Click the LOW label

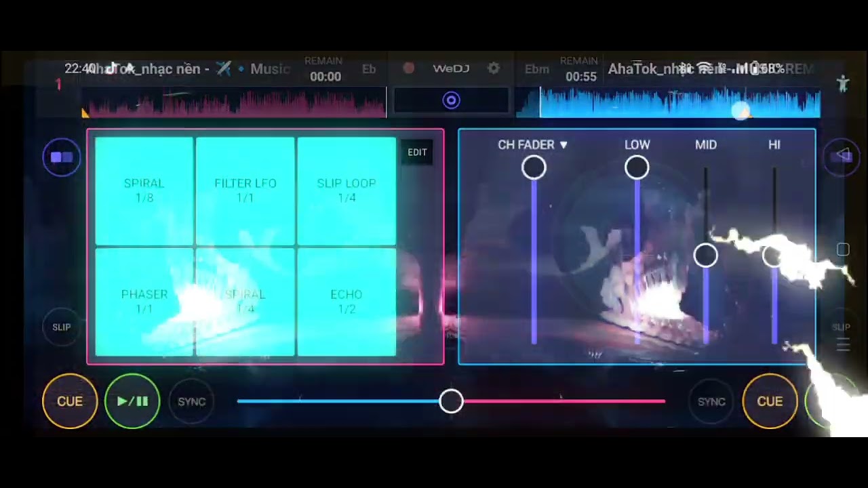click(637, 145)
